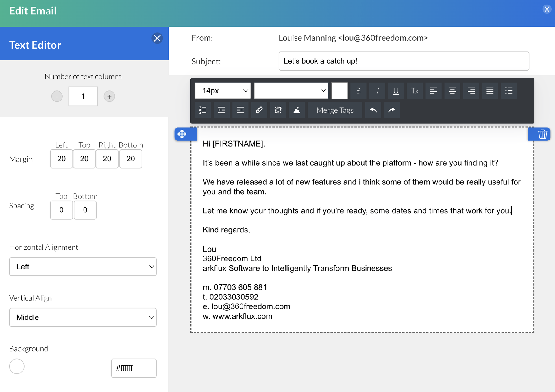Insert a bulleted list
This screenshot has height=392, width=555.
508,91
